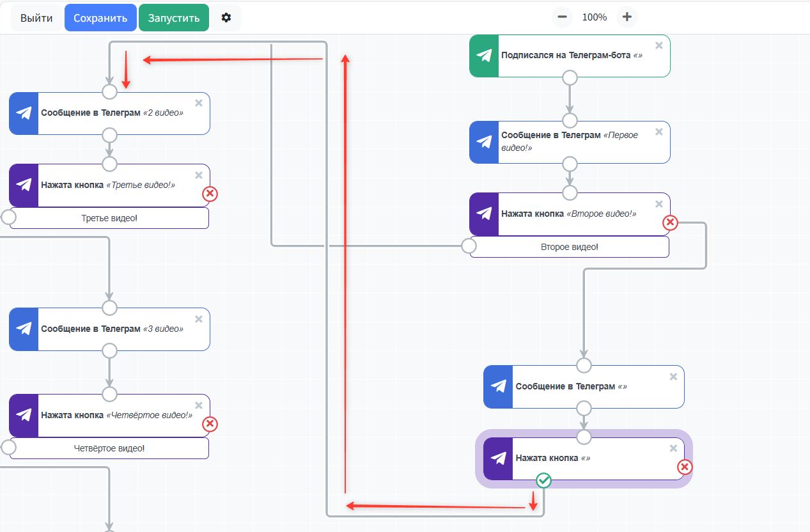Click Telegram icon on «Первое видео!» message block
This screenshot has width=810, height=532.
pyautogui.click(x=484, y=142)
